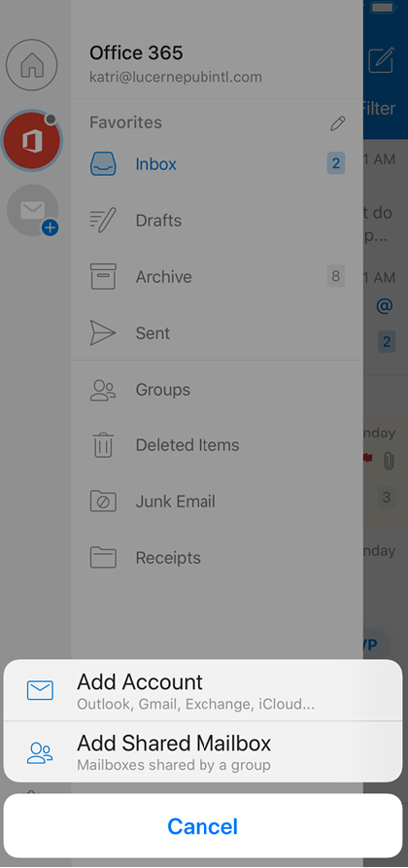
Task: Open the Drafts folder
Action: [x=217, y=221]
